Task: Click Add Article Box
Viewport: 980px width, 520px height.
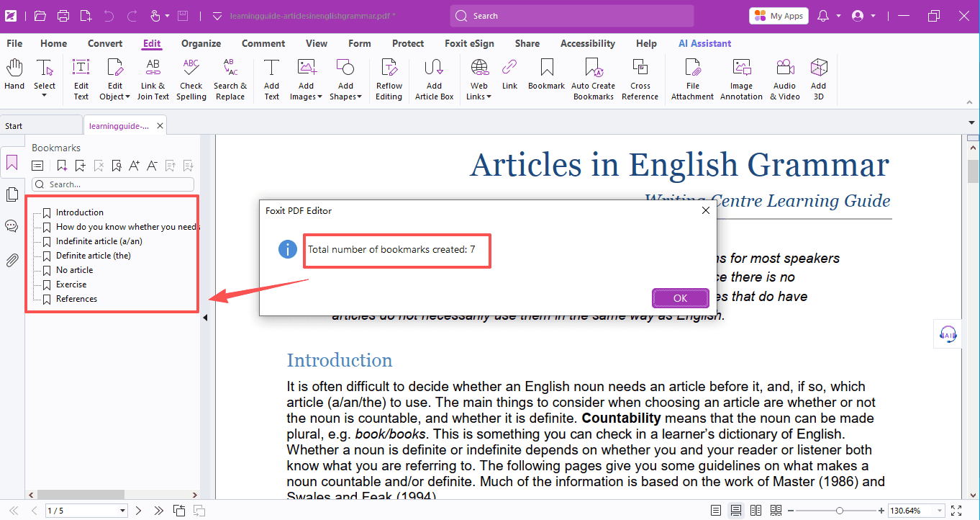Action: (434, 79)
